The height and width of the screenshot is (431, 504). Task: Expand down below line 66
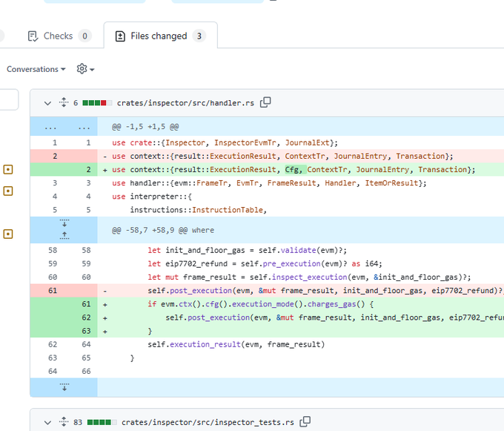pyautogui.click(x=64, y=387)
